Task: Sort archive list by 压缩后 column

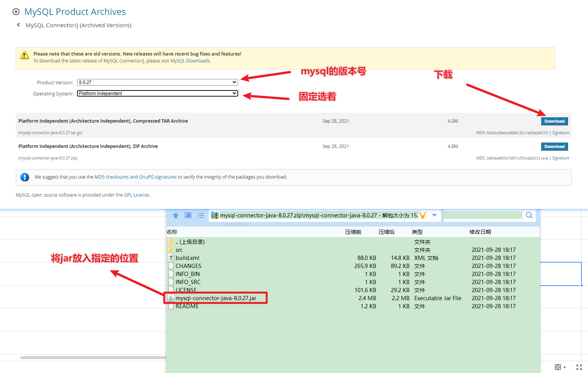Action: coord(387,232)
